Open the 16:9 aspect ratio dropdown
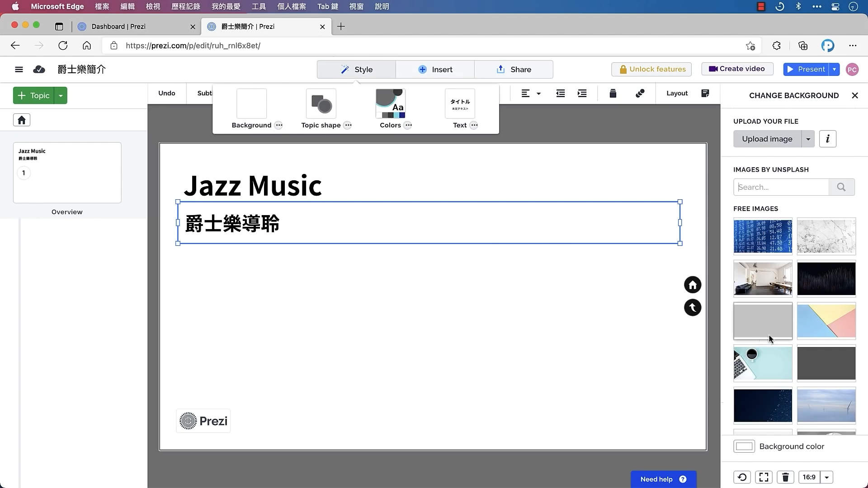Screen dimensions: 868x488 tap(826, 477)
